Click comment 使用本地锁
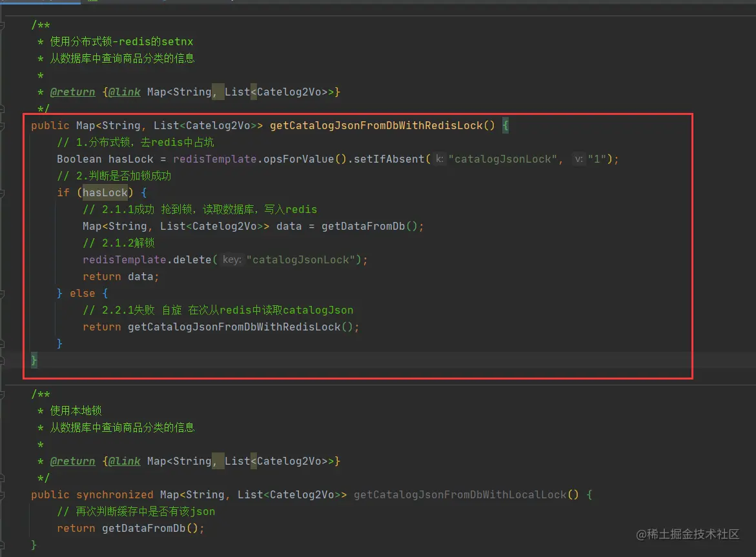The height and width of the screenshot is (557, 756). click(76, 411)
